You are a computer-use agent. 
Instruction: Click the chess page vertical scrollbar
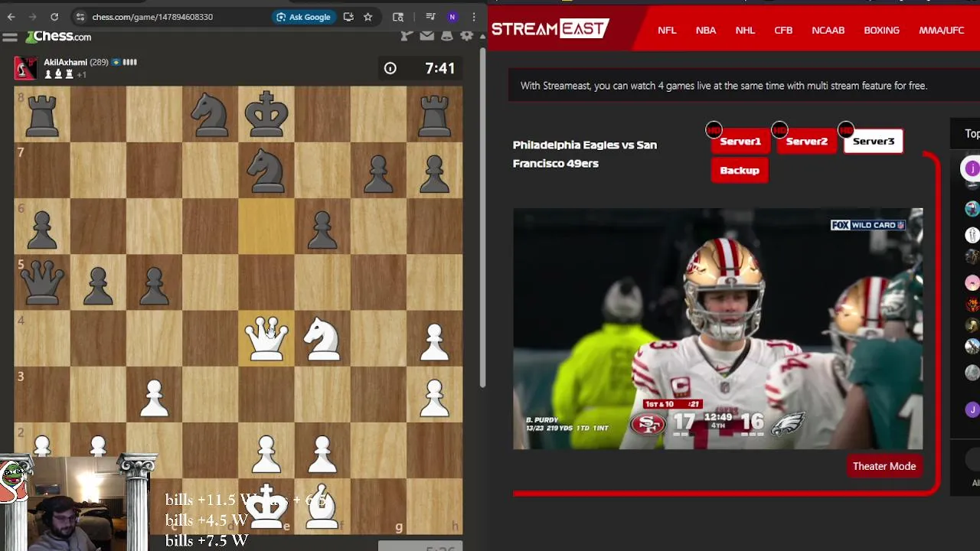click(x=483, y=218)
